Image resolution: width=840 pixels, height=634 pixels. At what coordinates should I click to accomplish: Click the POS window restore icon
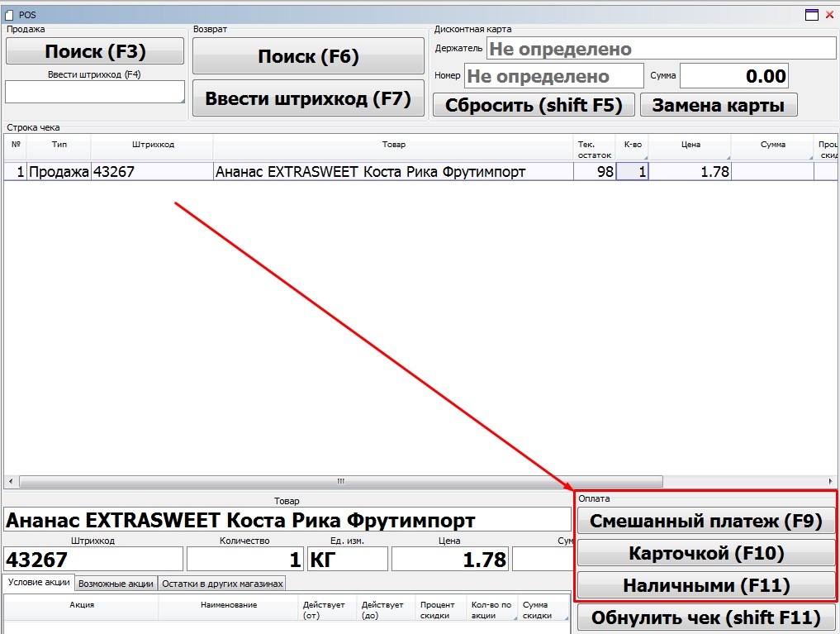tap(812, 15)
